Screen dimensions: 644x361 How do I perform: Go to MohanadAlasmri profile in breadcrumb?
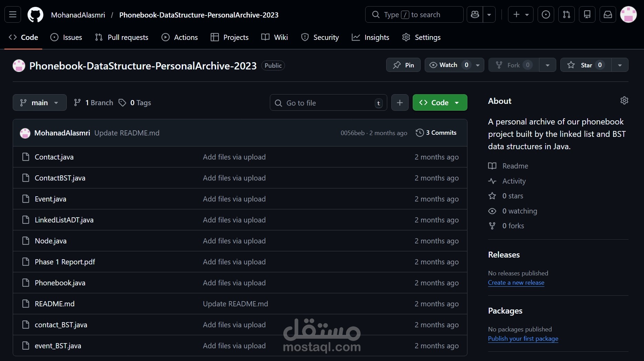78,15
